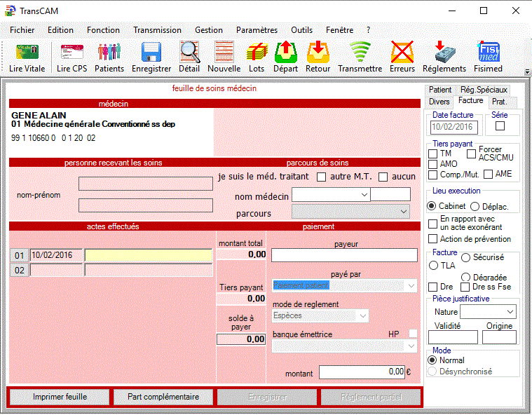Launch the Fisimed toolbar icon
532x415 pixels.
coord(489,52)
